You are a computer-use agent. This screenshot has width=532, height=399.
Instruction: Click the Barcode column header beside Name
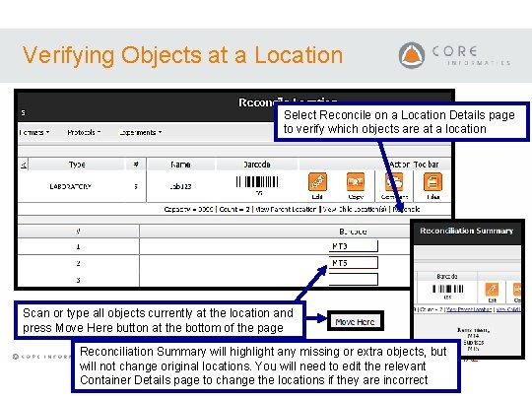[x=257, y=165]
